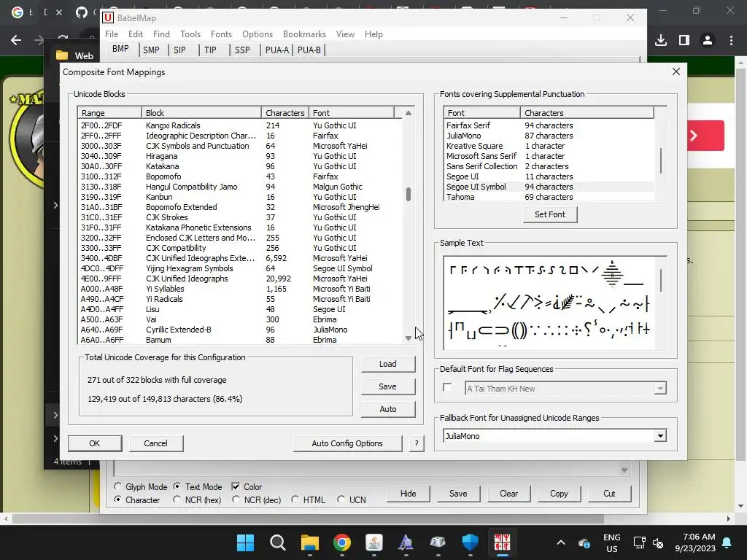Open BabelMap Bookmarks menu
This screenshot has width=747, height=560.
pos(304,34)
